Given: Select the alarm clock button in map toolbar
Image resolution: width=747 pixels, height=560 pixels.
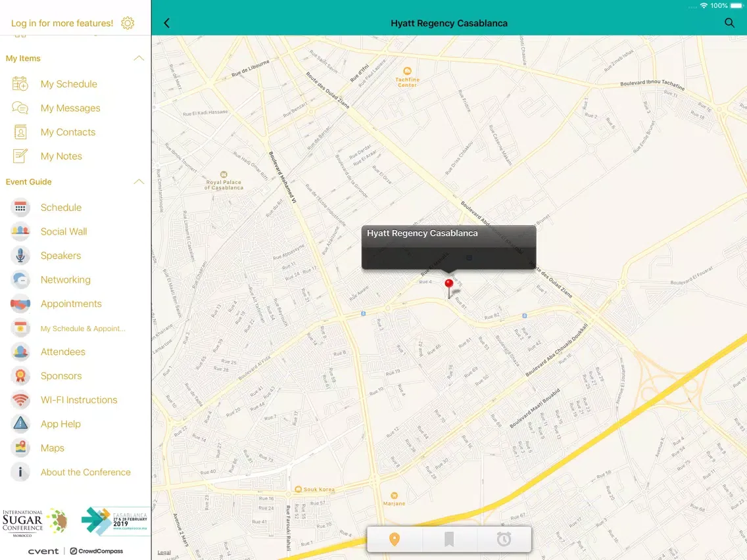Looking at the screenshot, I should tap(504, 540).
